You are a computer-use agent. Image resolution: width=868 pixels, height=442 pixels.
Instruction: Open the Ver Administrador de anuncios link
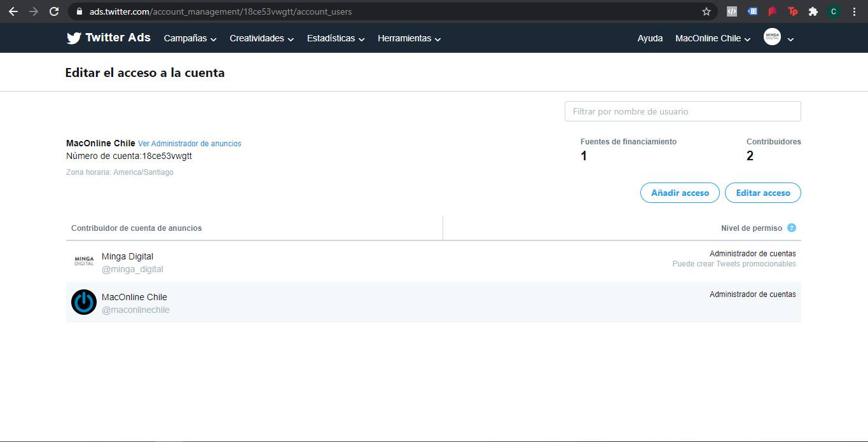coord(189,144)
